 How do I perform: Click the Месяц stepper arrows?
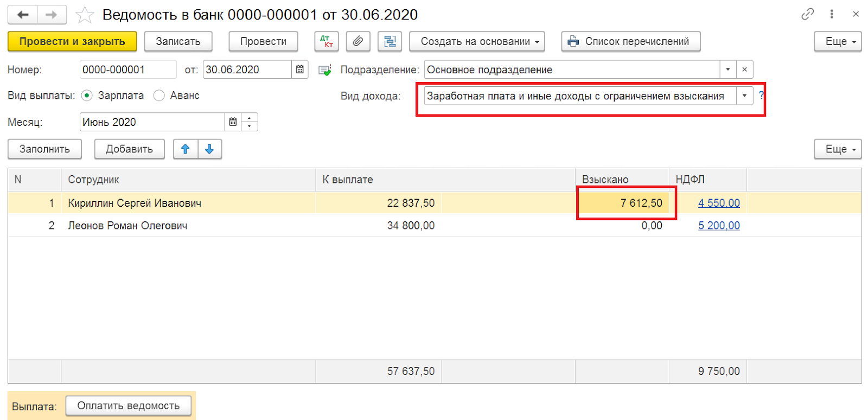[x=250, y=122]
